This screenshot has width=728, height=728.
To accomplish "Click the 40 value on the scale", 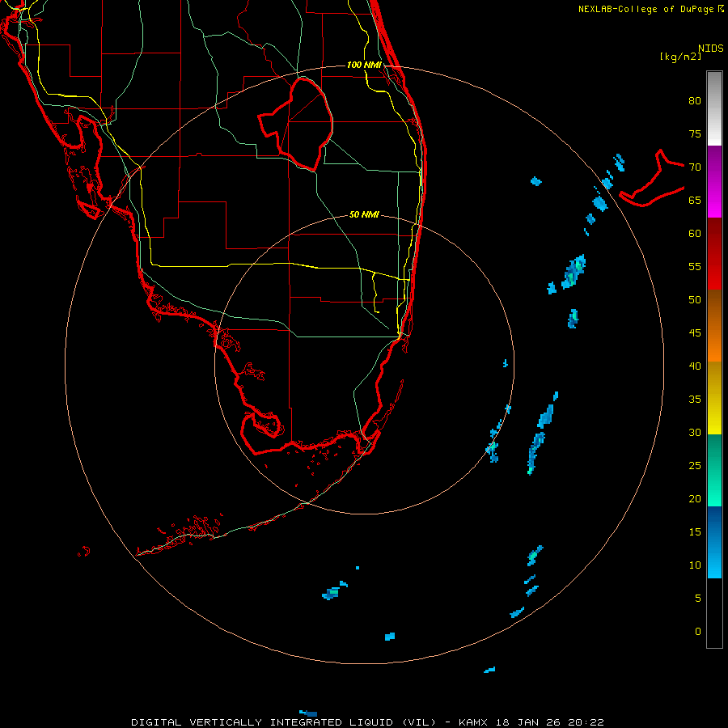I will (x=695, y=366).
